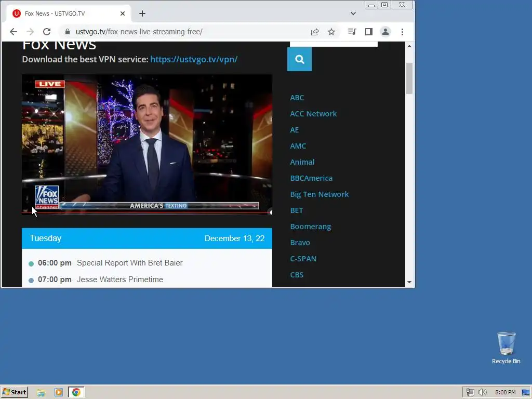This screenshot has width=532, height=399.
Task: Share this page with share icon
Action: (314, 32)
